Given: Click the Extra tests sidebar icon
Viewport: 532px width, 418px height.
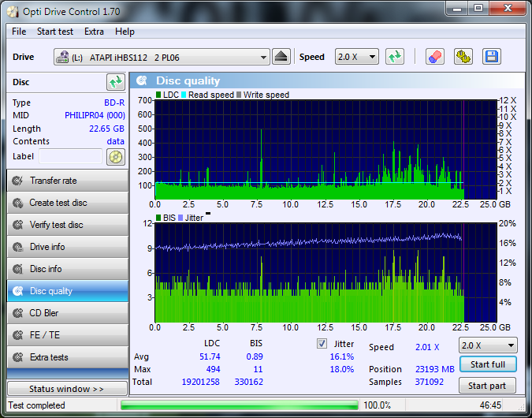Looking at the screenshot, I should [x=17, y=357].
